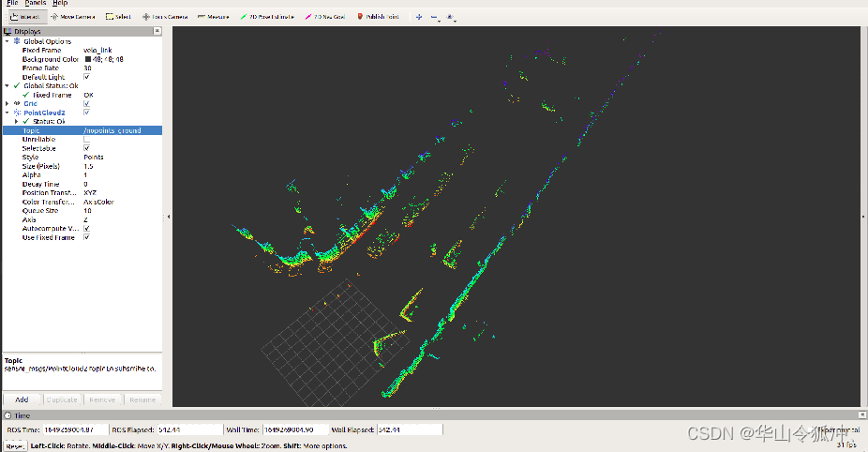Toggle the Grid display checkbox
868x452 pixels.
87,103
